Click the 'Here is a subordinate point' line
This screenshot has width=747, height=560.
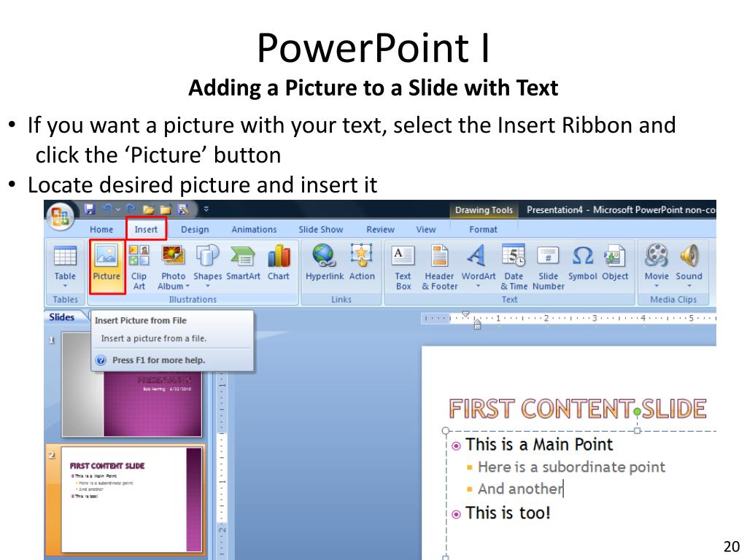pyautogui.click(x=571, y=467)
